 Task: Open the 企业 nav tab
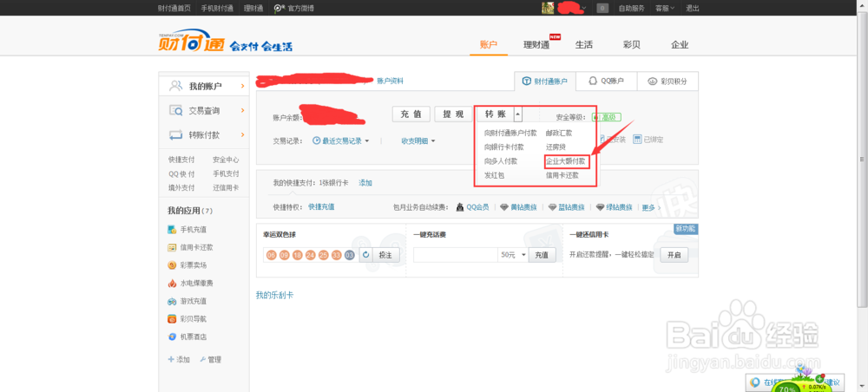click(680, 45)
